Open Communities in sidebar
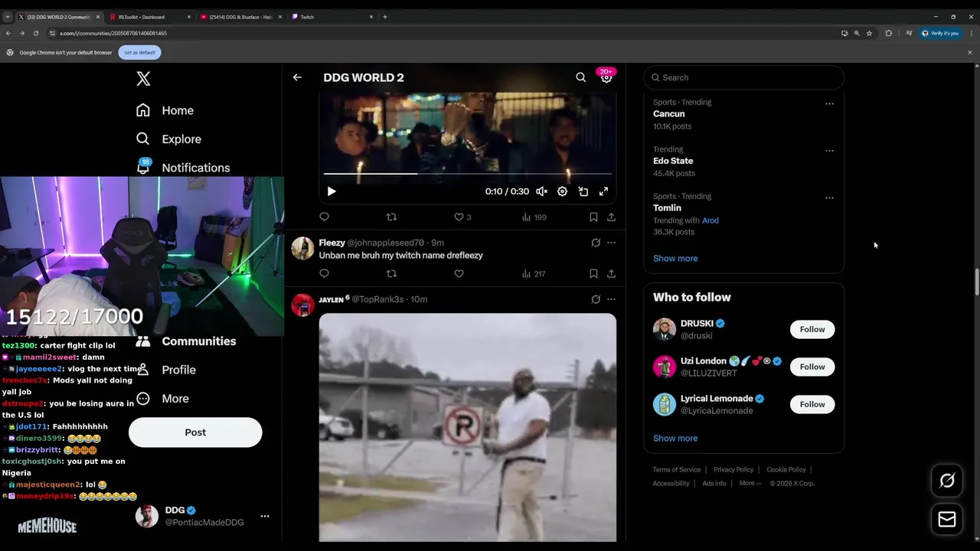The height and width of the screenshot is (551, 980). [186, 341]
